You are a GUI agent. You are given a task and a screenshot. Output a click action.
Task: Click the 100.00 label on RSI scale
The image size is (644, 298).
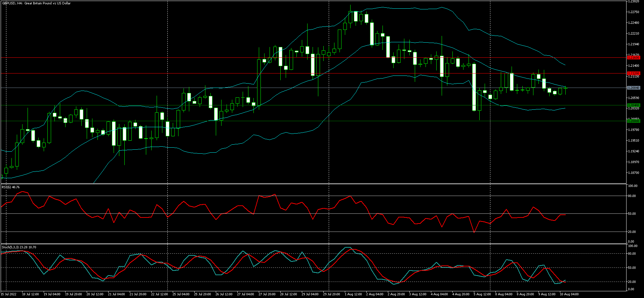pos(633,186)
